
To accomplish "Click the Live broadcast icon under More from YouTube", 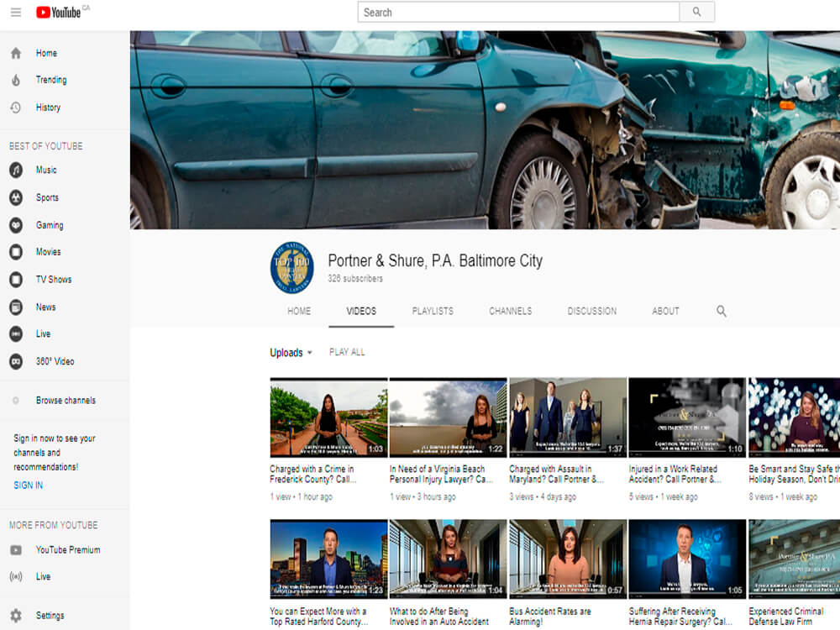I will [x=16, y=576].
